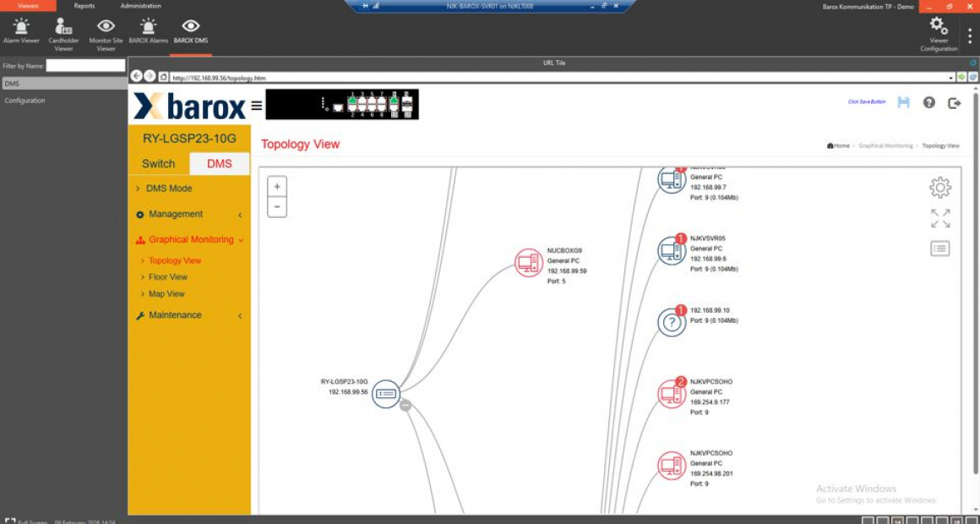Open the help question mark icon
The width and height of the screenshot is (980, 524).
pos(929,102)
